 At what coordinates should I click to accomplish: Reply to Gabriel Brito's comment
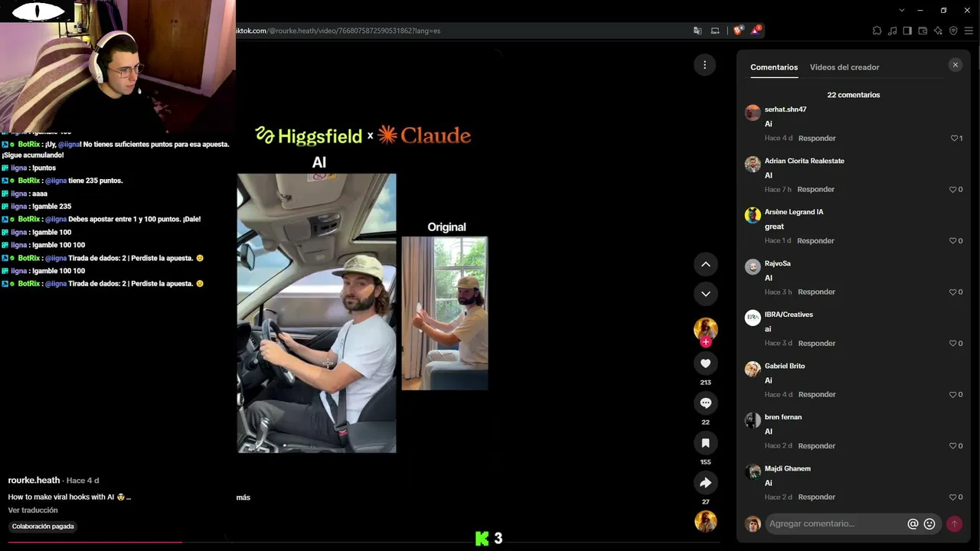[817, 395]
